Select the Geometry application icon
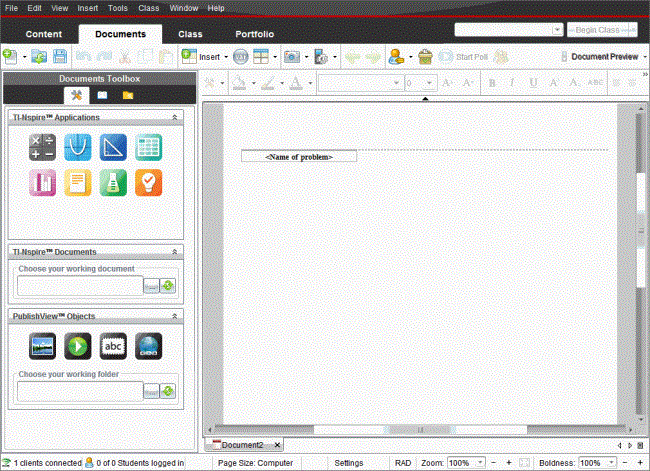This screenshot has height=471, width=650. pyautogui.click(x=113, y=147)
